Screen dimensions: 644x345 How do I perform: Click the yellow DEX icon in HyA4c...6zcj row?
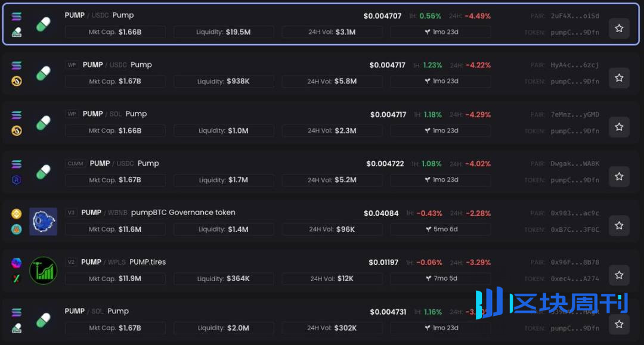(x=17, y=81)
